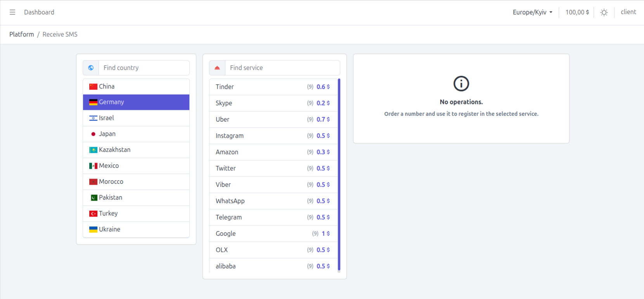Click the service list scrollbar
The width and height of the screenshot is (644, 299).
[x=339, y=175]
